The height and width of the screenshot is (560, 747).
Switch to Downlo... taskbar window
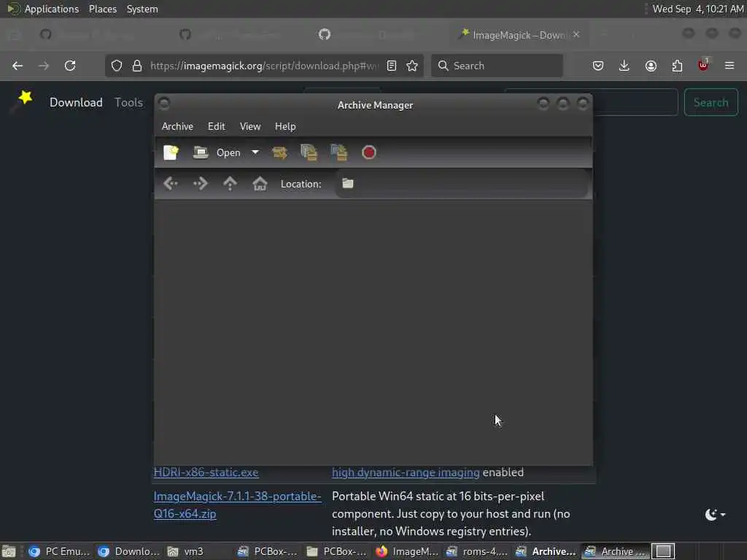click(x=128, y=551)
